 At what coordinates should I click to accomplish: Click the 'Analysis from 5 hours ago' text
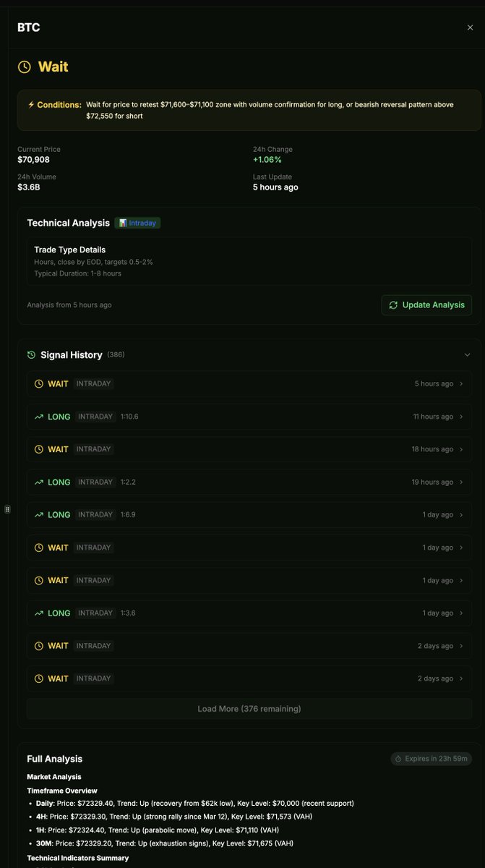69,305
